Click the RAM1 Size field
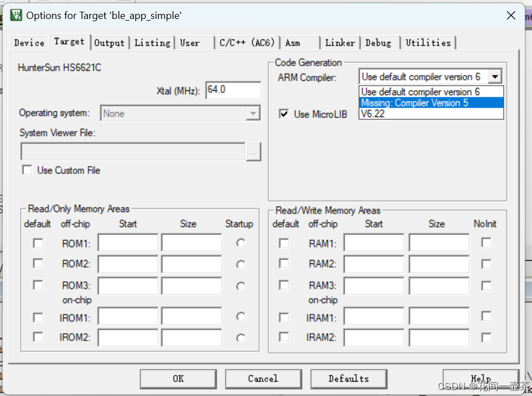532x396 pixels. pyautogui.click(x=439, y=242)
